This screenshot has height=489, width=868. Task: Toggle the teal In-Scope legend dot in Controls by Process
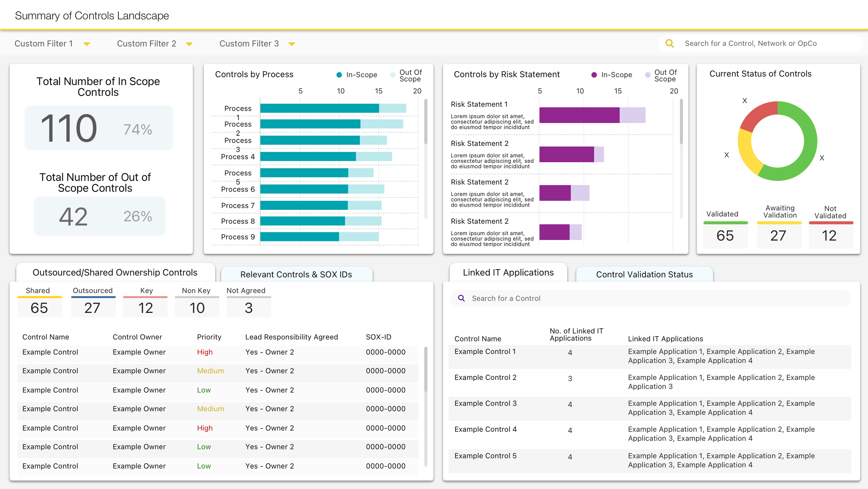(339, 75)
